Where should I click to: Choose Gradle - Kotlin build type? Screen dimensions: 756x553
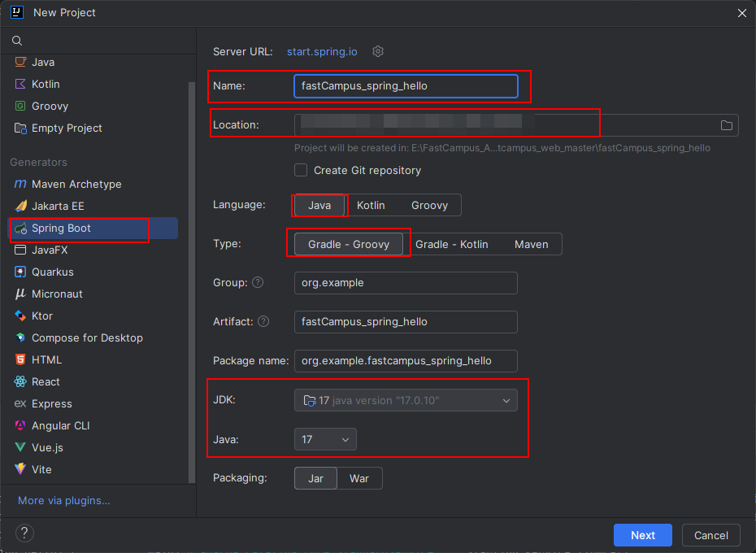tap(452, 244)
